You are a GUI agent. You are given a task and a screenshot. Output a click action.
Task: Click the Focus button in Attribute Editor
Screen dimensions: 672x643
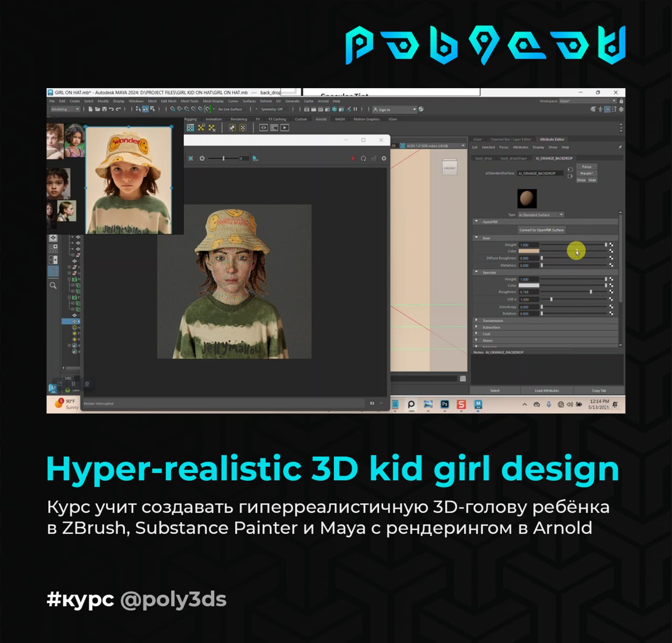(586, 167)
